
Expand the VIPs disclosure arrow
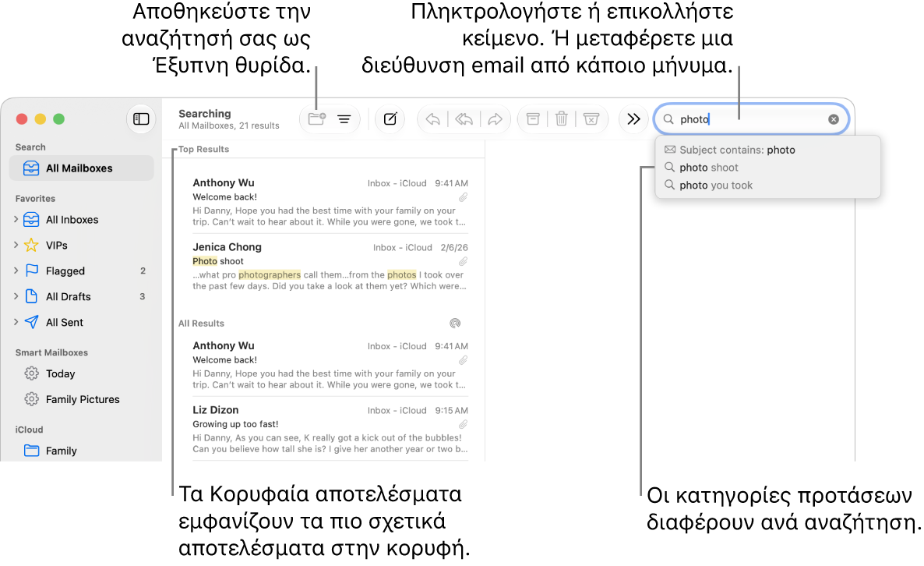[x=16, y=245]
